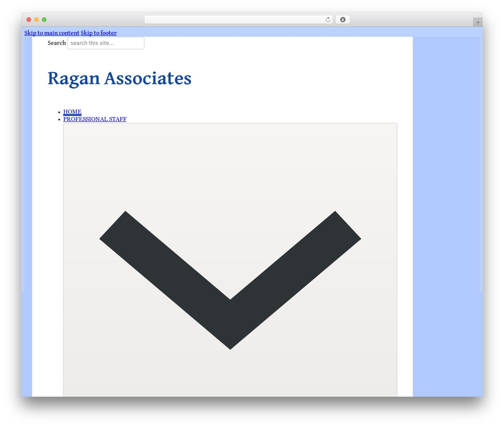Image resolution: width=504 pixels, height=427 pixels.
Task: Open a new tab with plus button
Action: [478, 22]
